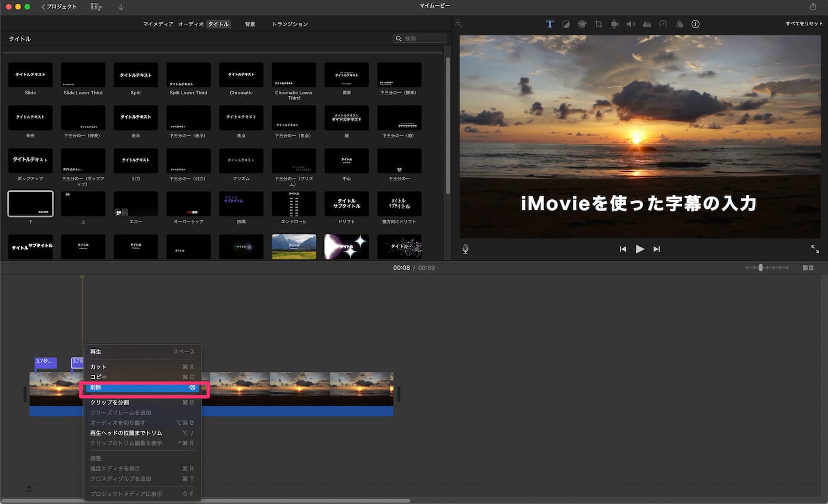Click the すべてをリセット button
Screen dimensions: 828x504
tap(804, 24)
